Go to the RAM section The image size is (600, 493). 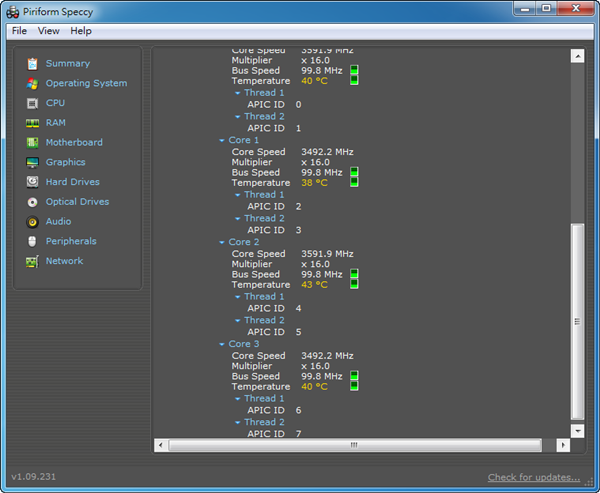tap(56, 123)
